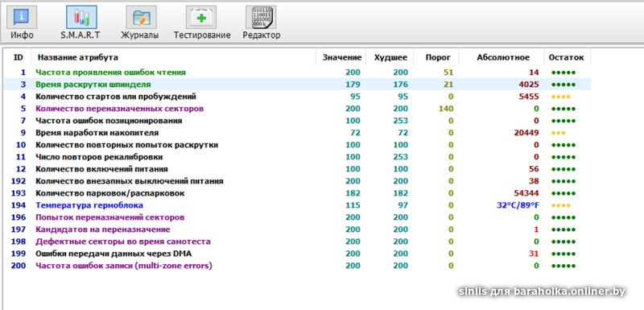Select the S.M.A.R.T test tubes icon

pyautogui.click(x=81, y=17)
